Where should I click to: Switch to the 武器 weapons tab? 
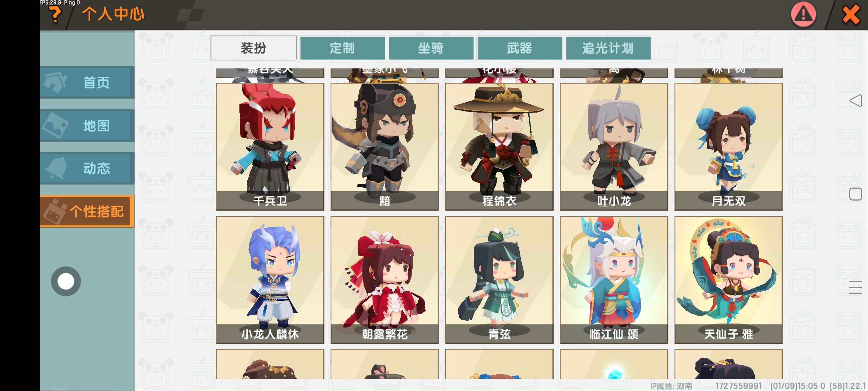click(x=520, y=48)
